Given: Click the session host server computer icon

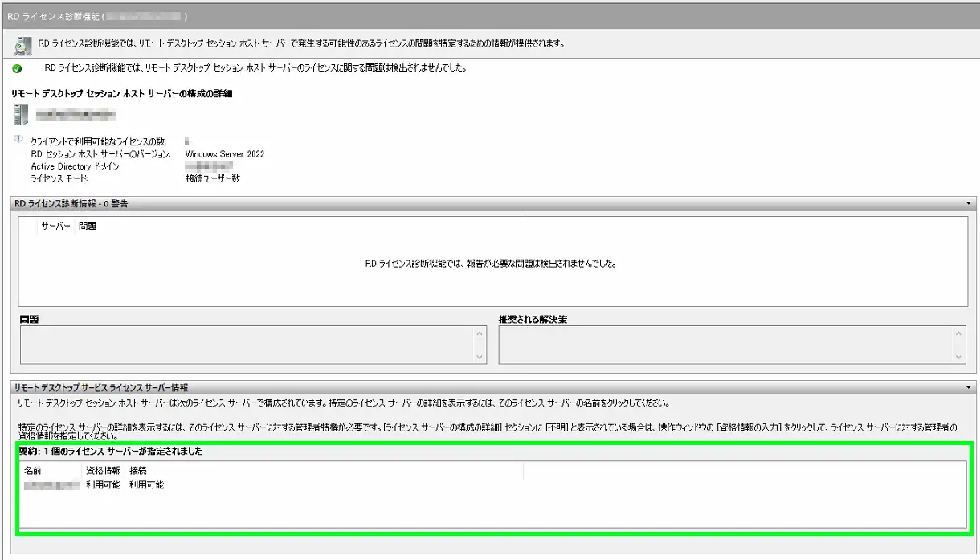Looking at the screenshot, I should click(x=21, y=115).
